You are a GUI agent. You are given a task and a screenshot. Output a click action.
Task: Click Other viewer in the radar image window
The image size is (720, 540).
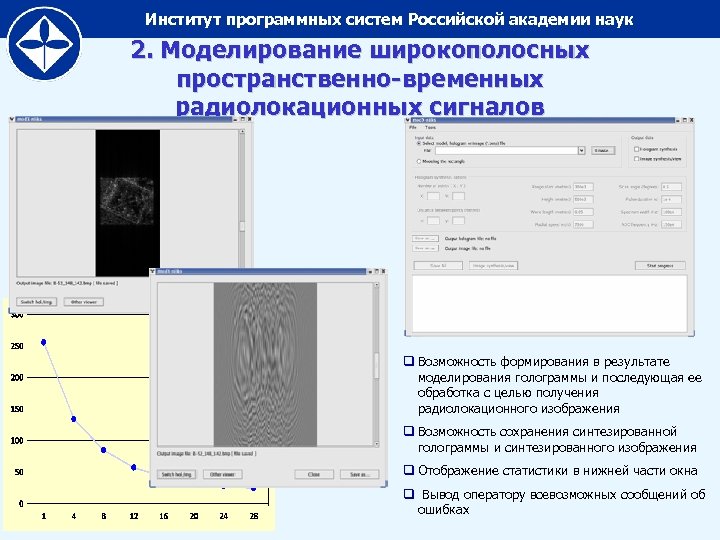[x=84, y=302]
